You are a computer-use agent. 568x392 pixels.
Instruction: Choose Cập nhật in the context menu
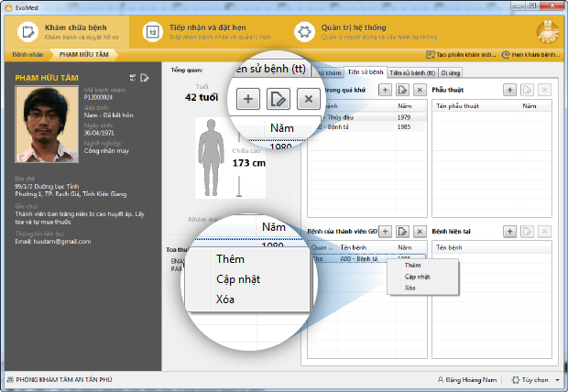(x=422, y=277)
